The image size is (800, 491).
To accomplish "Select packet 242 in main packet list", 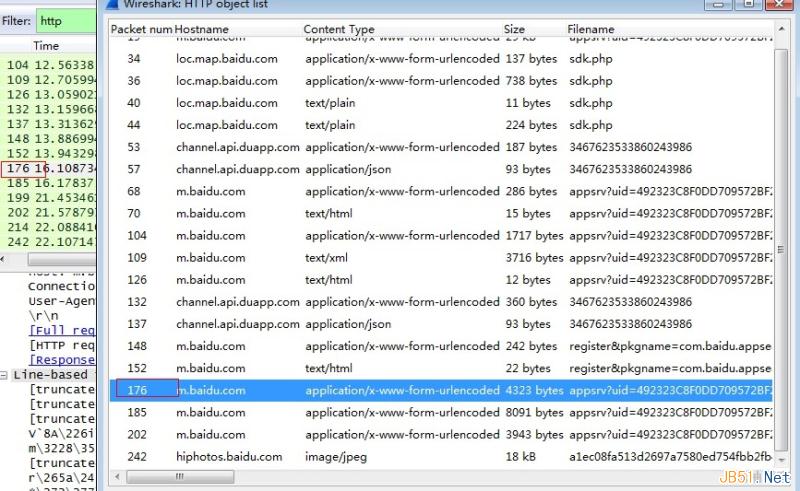I will tap(48, 242).
